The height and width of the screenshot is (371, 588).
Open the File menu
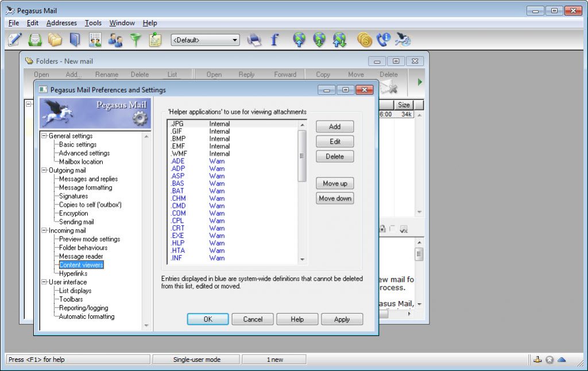(14, 23)
